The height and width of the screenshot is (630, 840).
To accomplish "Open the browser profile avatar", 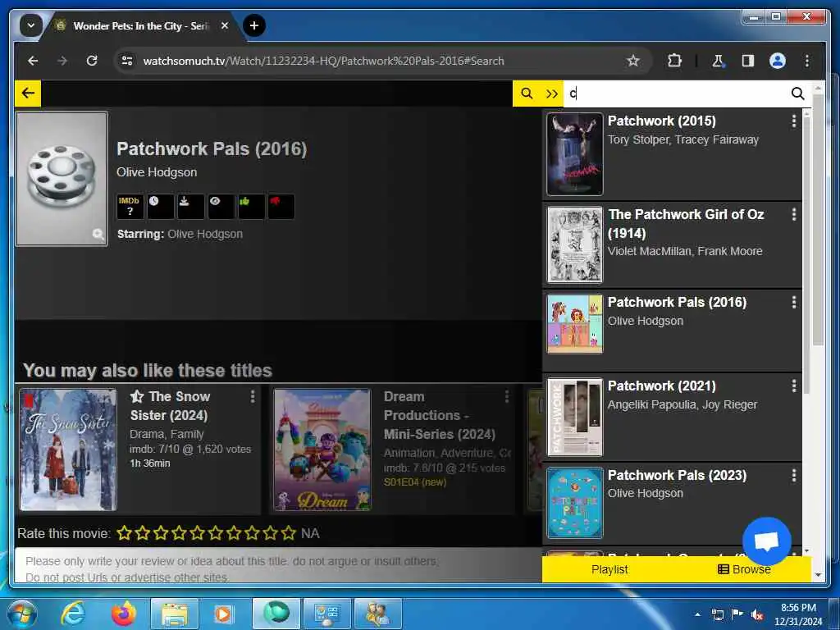I will click(778, 61).
